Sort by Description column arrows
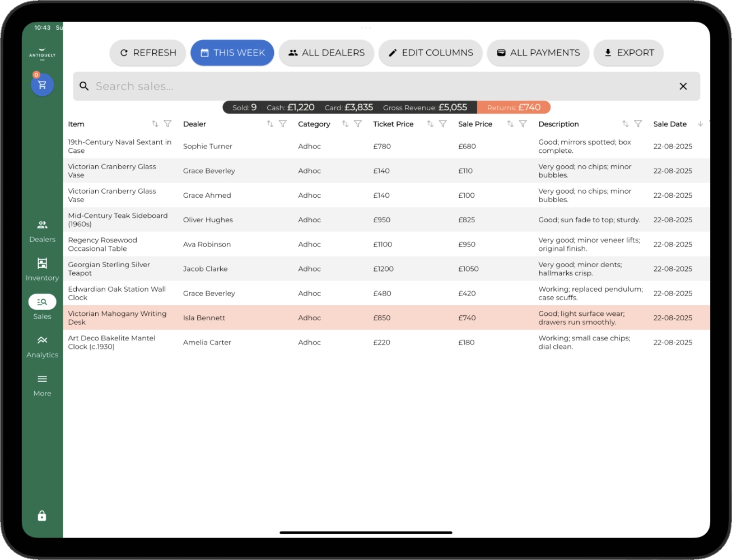Viewport: 732px width, 560px height. pyautogui.click(x=626, y=124)
